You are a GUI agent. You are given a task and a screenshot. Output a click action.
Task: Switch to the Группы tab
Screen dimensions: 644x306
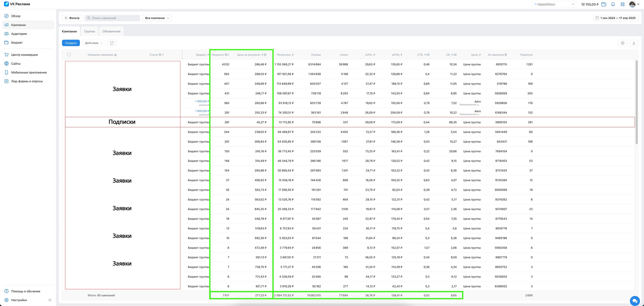click(90, 31)
